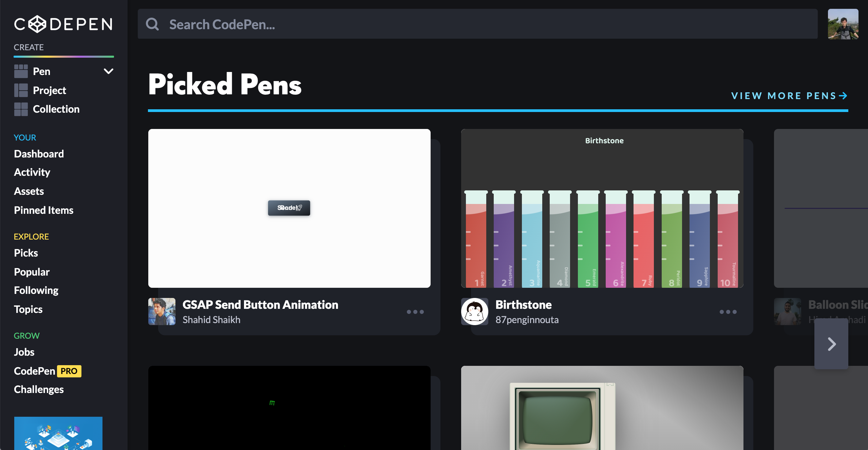Go to Pinned Items
This screenshot has width=868, height=450.
pyautogui.click(x=43, y=210)
